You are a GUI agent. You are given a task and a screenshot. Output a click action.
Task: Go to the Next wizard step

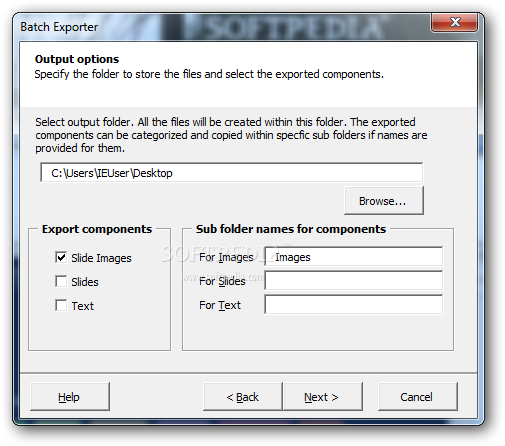(322, 397)
